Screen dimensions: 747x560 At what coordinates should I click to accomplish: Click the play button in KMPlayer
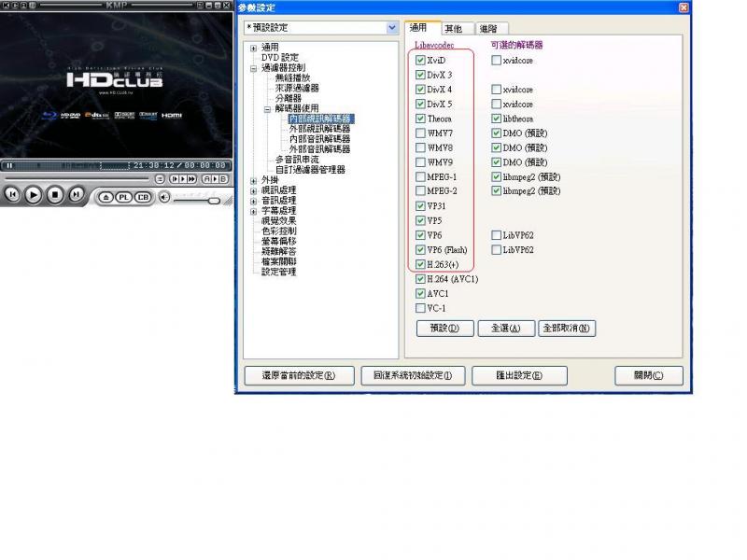[x=33, y=195]
